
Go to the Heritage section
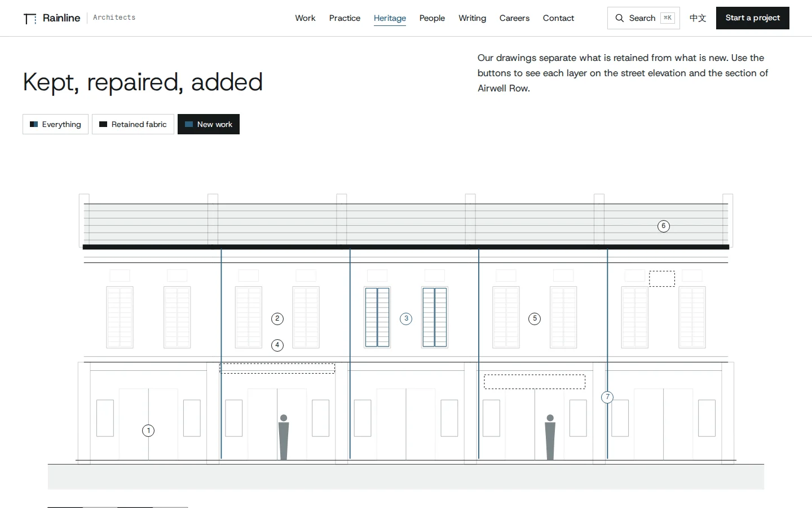tap(390, 18)
